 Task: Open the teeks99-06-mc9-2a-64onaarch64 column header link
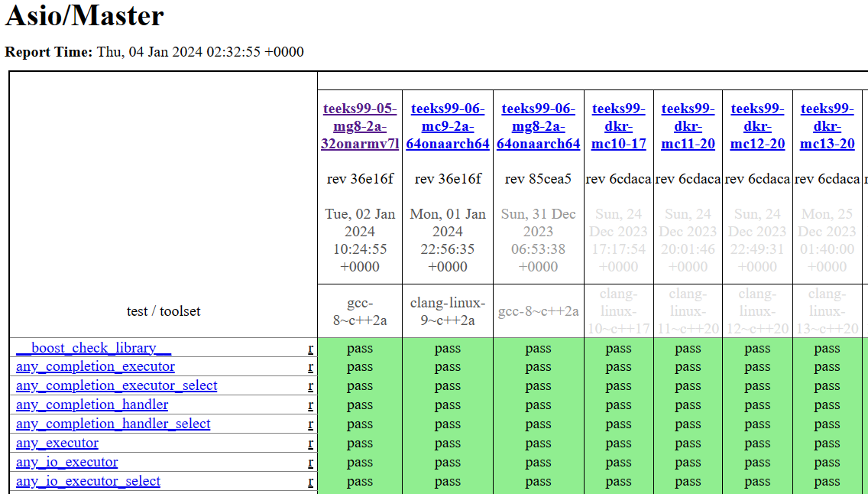448,126
